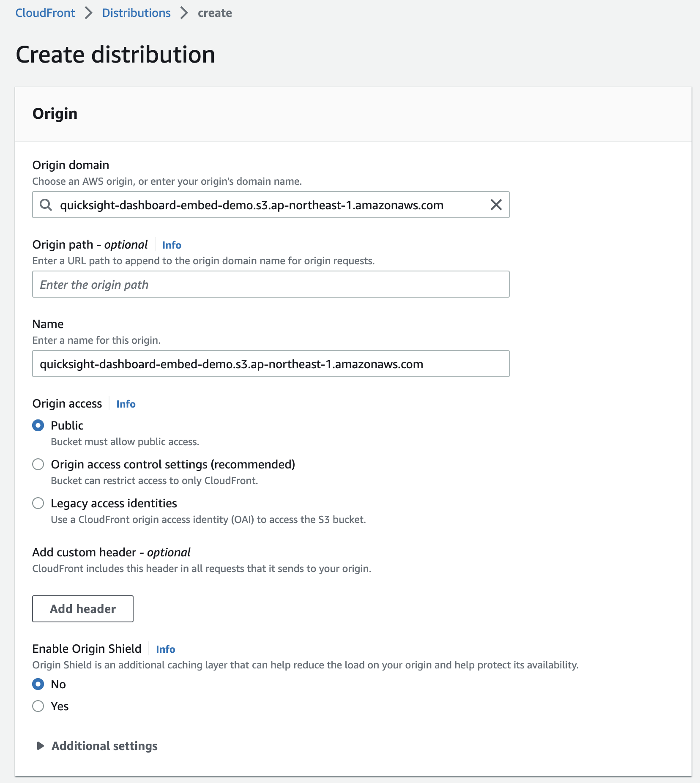Expand Additional settings section
This screenshot has width=700, height=783.
pyautogui.click(x=98, y=746)
